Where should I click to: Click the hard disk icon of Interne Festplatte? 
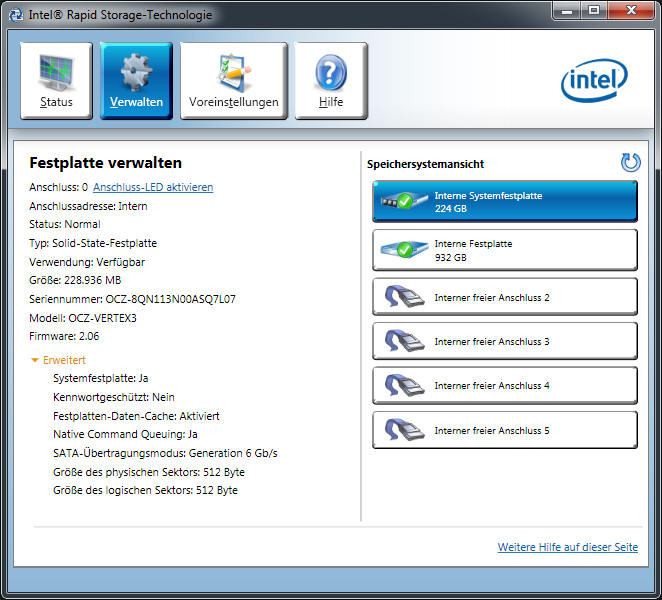point(404,249)
